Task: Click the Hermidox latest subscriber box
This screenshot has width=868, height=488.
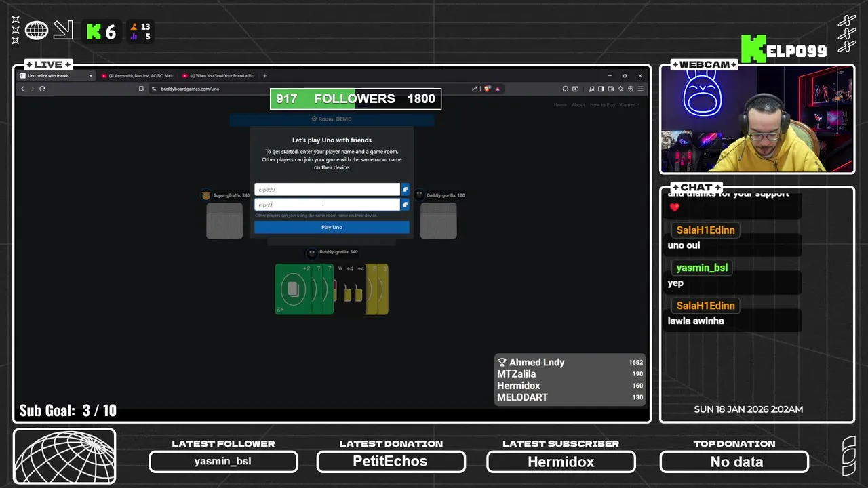Action: (x=561, y=462)
